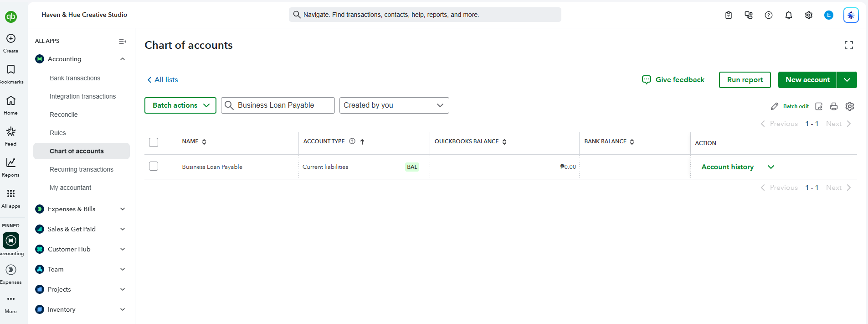The image size is (868, 324).
Task: Click Account Type help info icon
Action: click(x=352, y=141)
